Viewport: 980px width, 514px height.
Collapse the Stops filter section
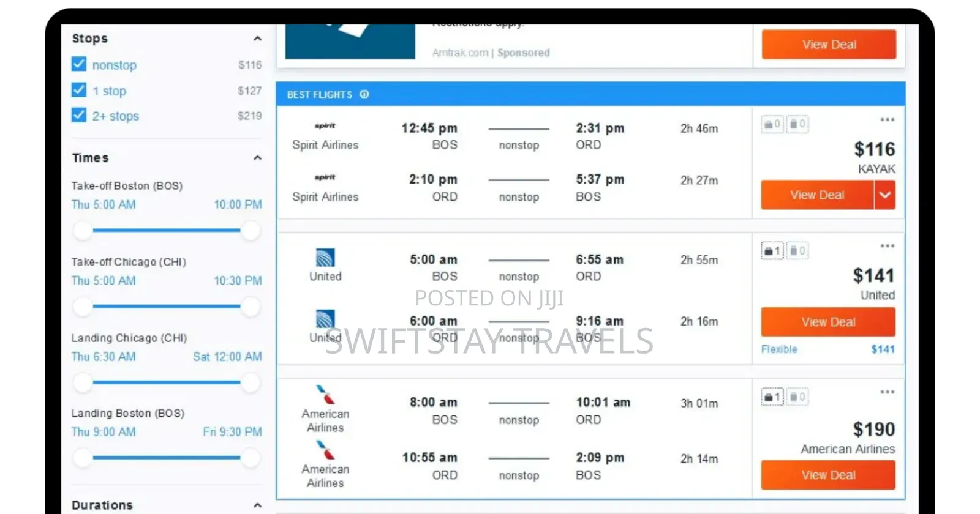(x=257, y=39)
